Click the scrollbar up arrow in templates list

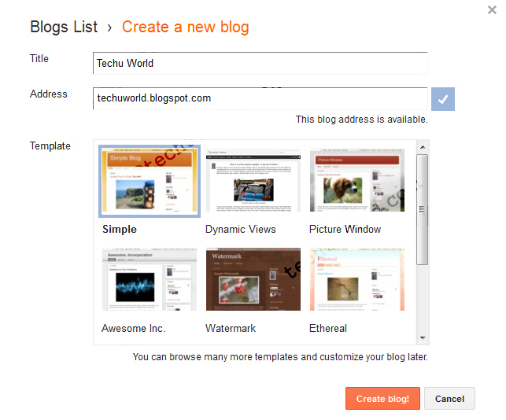tap(423, 147)
